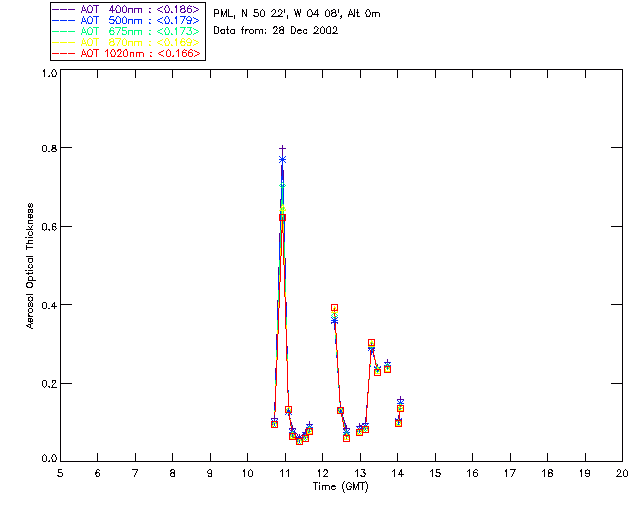Click the red square marker near 0.39

point(334,308)
